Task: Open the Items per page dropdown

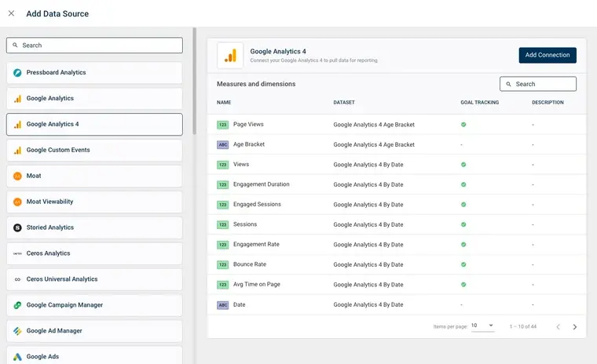Action: [482, 326]
